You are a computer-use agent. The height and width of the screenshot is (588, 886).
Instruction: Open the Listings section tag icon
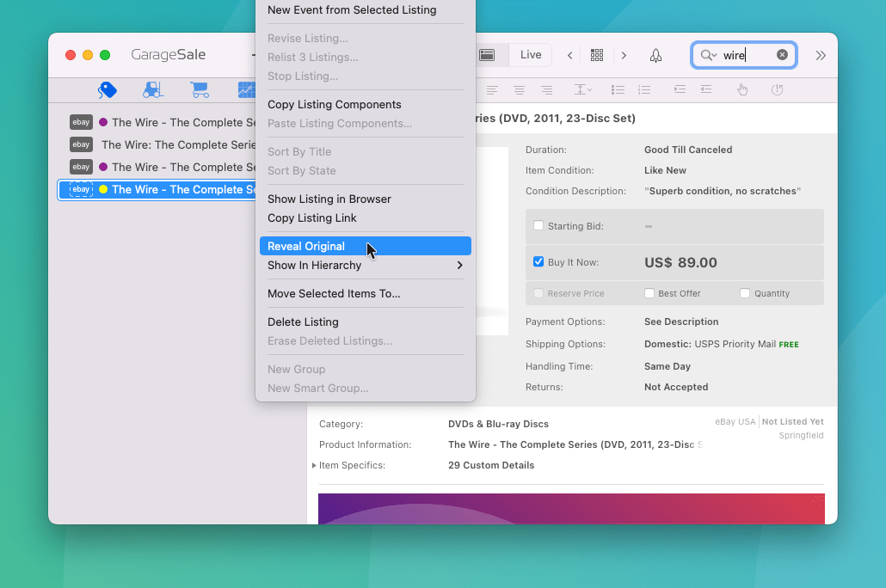107,89
